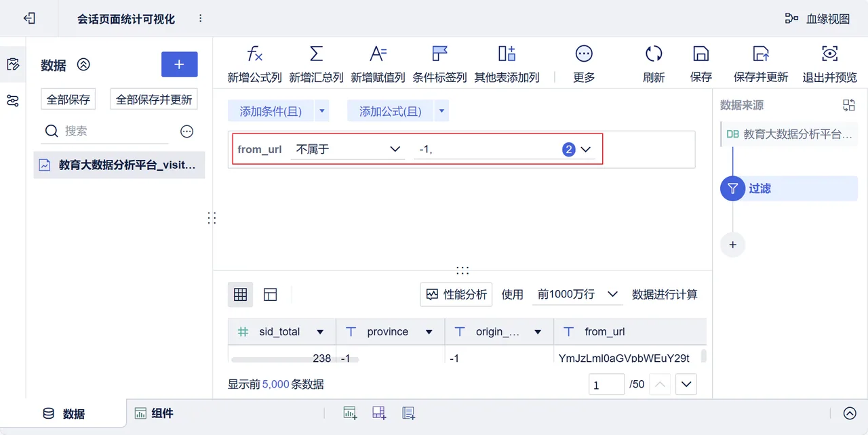Open the province column dropdown

click(x=429, y=332)
